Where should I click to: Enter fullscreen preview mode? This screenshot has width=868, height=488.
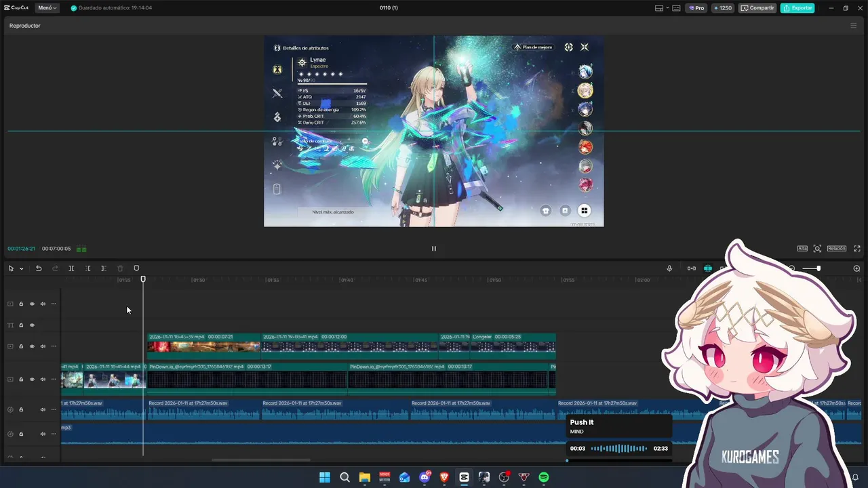pos(857,249)
